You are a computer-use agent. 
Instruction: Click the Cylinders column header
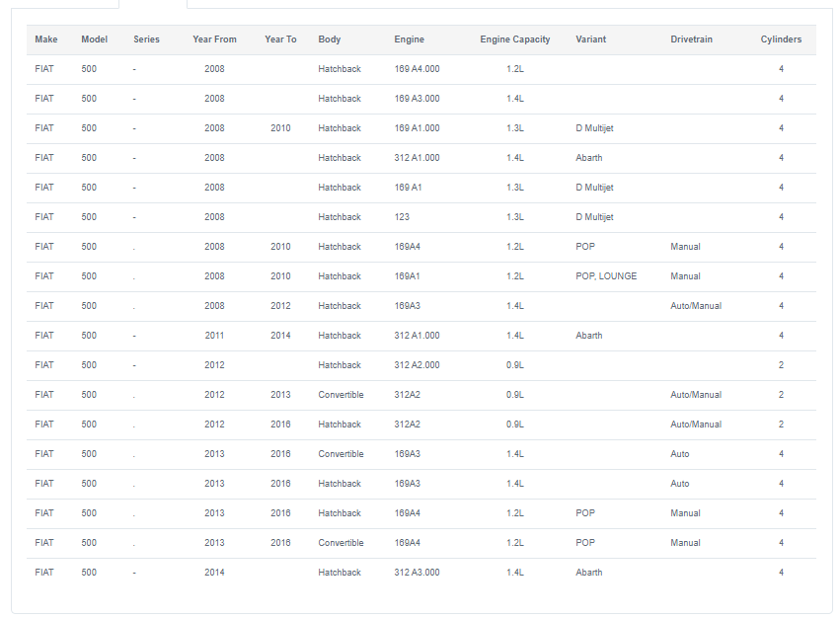[781, 39]
